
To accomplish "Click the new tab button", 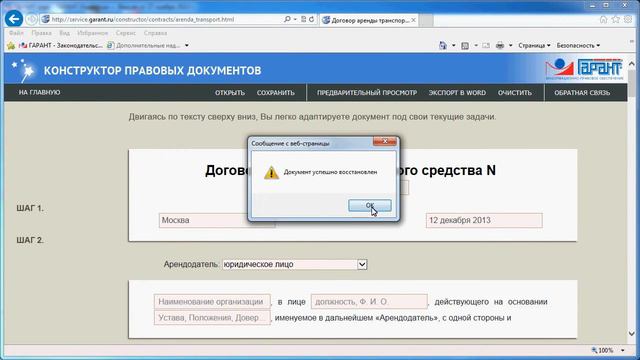I will pos(426,20).
